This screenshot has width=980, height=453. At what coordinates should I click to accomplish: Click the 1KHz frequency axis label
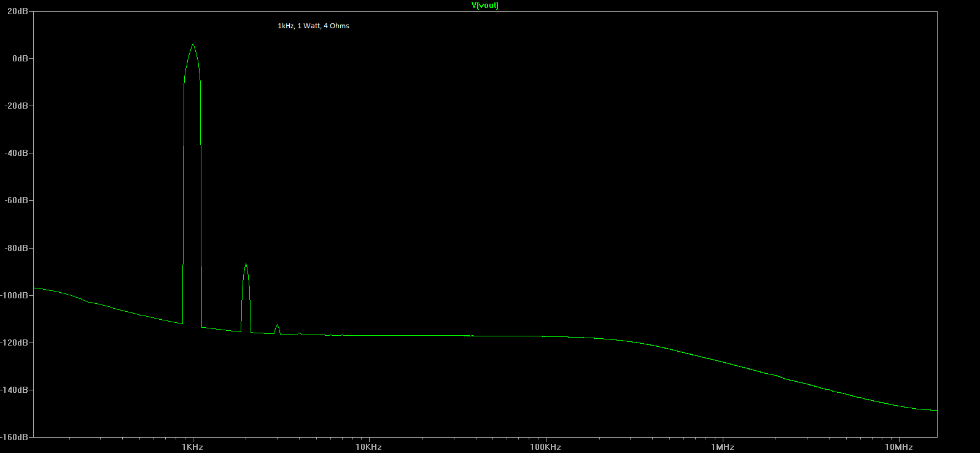[192, 447]
